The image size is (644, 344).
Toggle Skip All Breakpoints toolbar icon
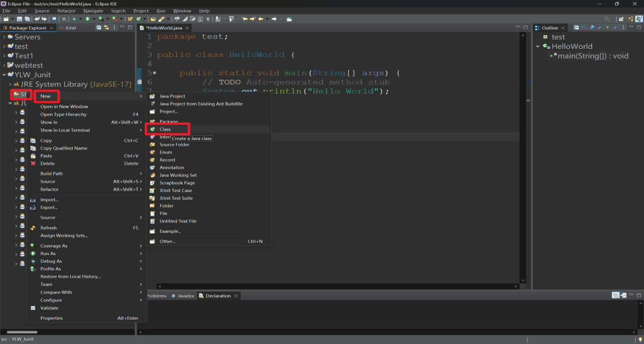[x=64, y=19]
